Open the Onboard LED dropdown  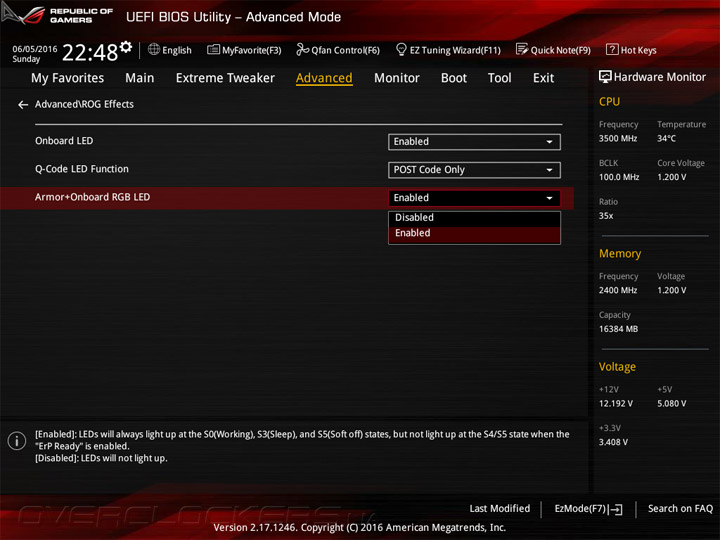pyautogui.click(x=474, y=142)
